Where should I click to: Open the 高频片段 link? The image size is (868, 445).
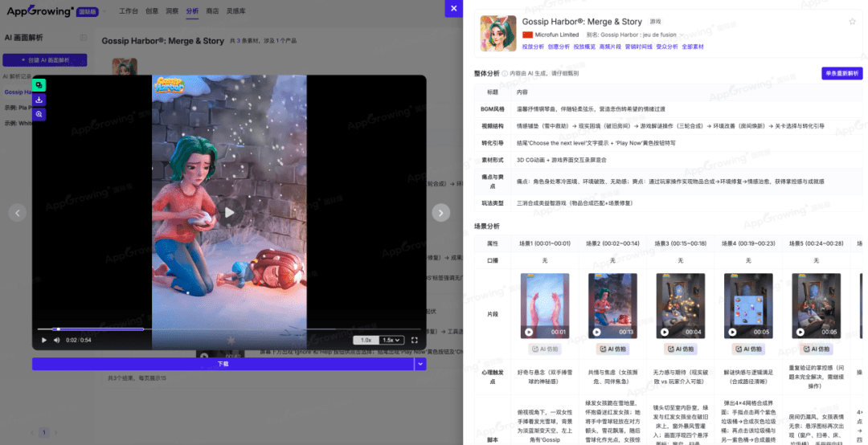610,47
